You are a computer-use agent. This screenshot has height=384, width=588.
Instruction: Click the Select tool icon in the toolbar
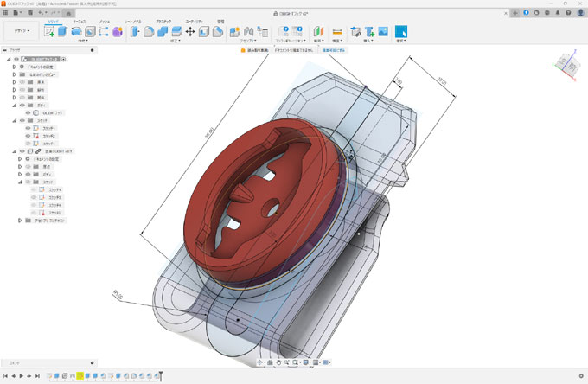pos(401,31)
